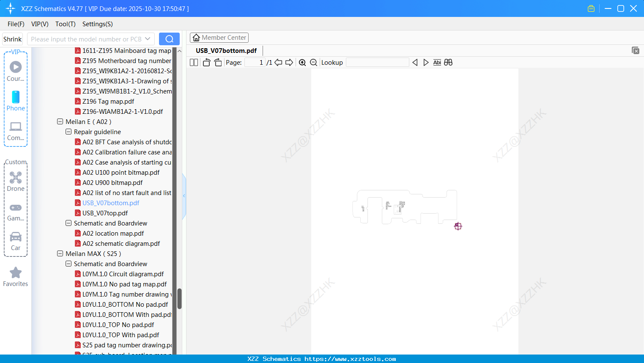Toggle the two-page split view icon
The width and height of the screenshot is (644, 363).
coord(194,63)
